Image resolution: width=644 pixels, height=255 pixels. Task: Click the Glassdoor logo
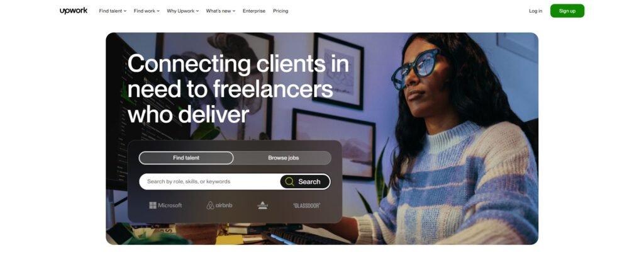point(306,205)
